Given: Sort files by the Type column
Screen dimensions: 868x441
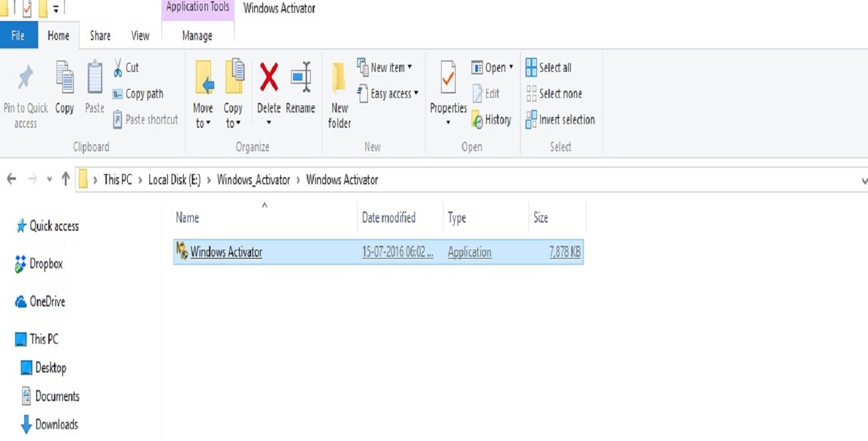Looking at the screenshot, I should point(486,218).
